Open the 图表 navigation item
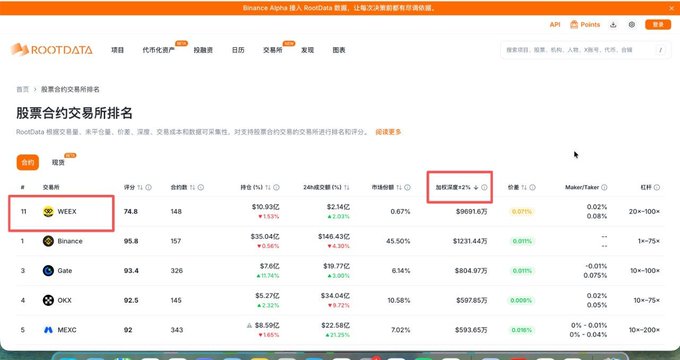 pos(339,50)
